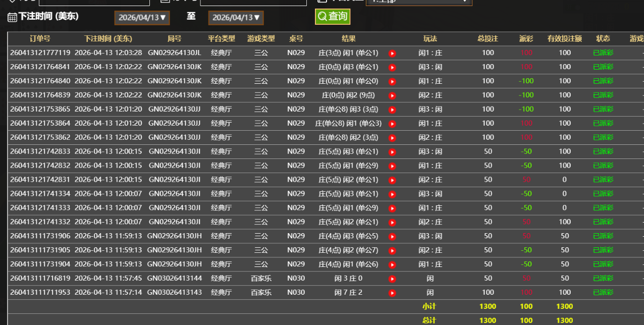Play the replay for order 260413111731904
The image size is (644, 325).
[x=392, y=265]
